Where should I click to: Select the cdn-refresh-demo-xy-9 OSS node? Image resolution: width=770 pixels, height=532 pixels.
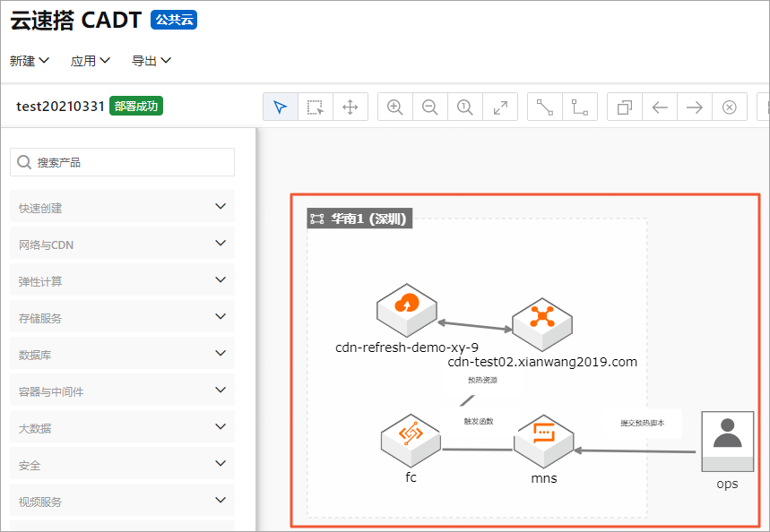(407, 310)
